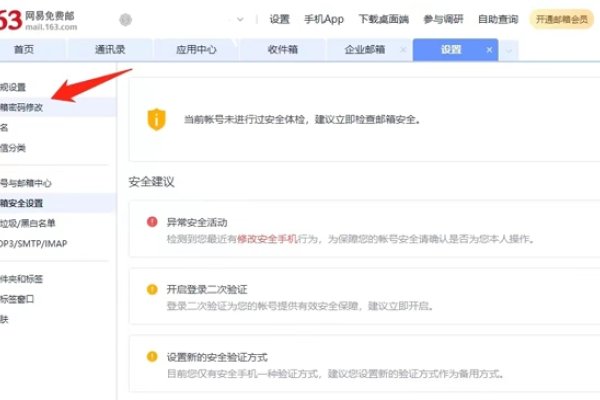
Task: Open 文件夹和标签 in the sidebar
Action: (21, 279)
